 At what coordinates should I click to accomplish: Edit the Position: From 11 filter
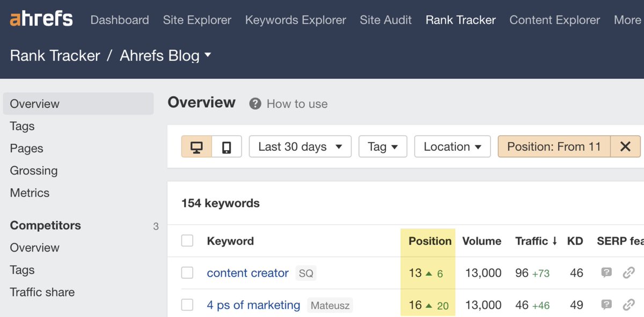coord(554,146)
